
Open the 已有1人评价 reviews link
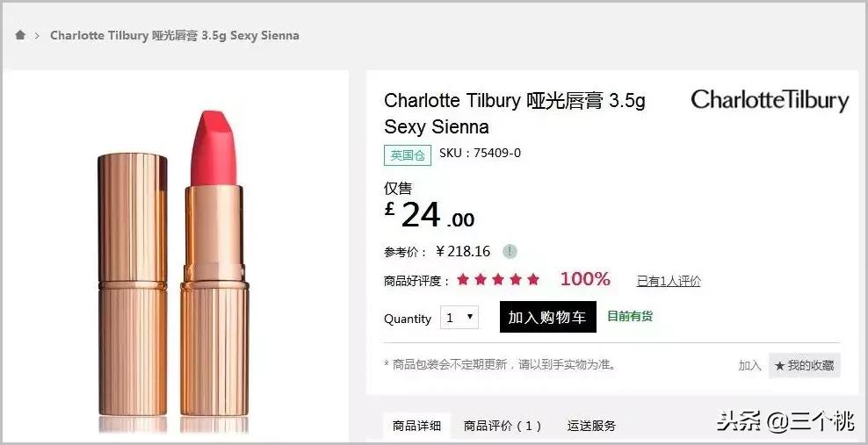click(x=669, y=281)
